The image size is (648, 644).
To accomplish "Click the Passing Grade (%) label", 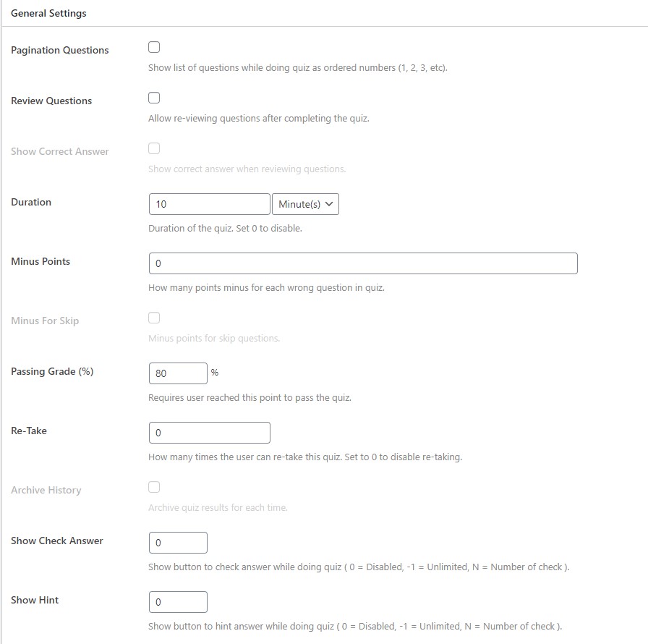I will pos(52,371).
